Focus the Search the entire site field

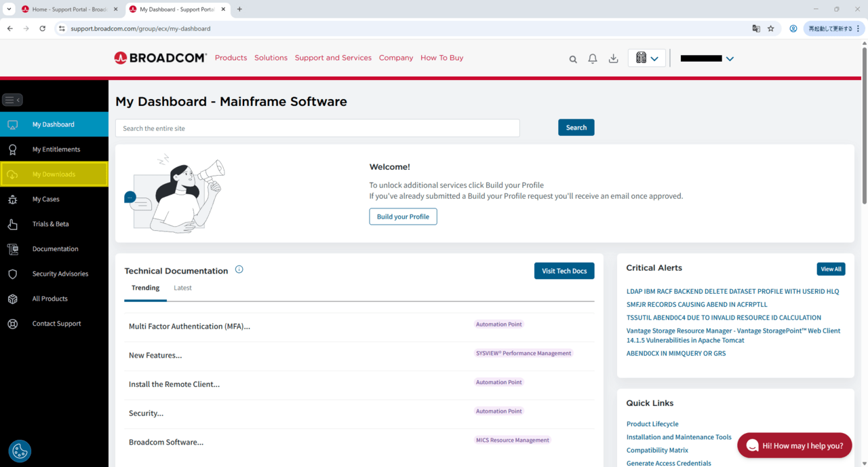pos(317,128)
